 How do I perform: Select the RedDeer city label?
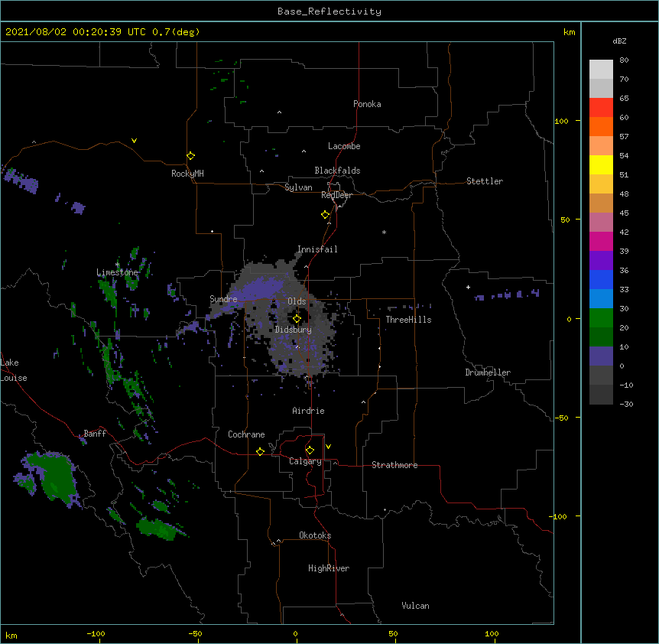[x=336, y=195]
